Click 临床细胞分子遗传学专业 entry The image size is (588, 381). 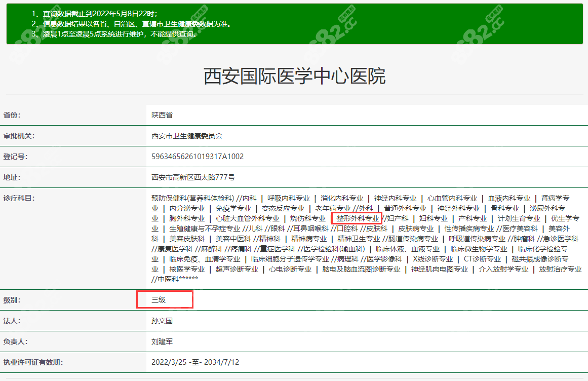point(290,259)
